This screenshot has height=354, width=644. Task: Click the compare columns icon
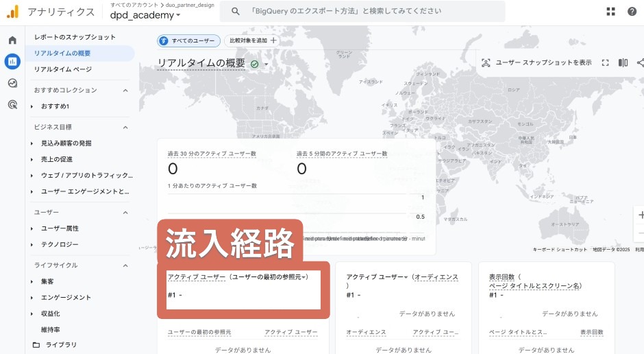click(623, 62)
